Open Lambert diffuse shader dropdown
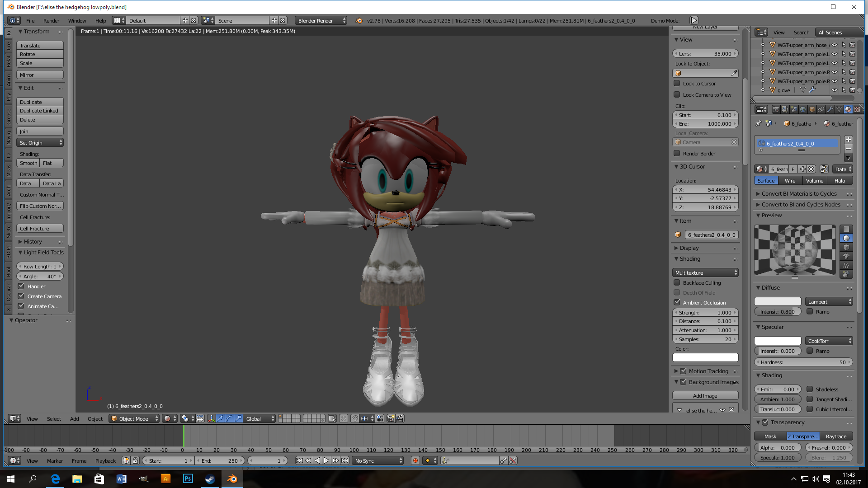Screen dimensions: 868x488 point(829,301)
